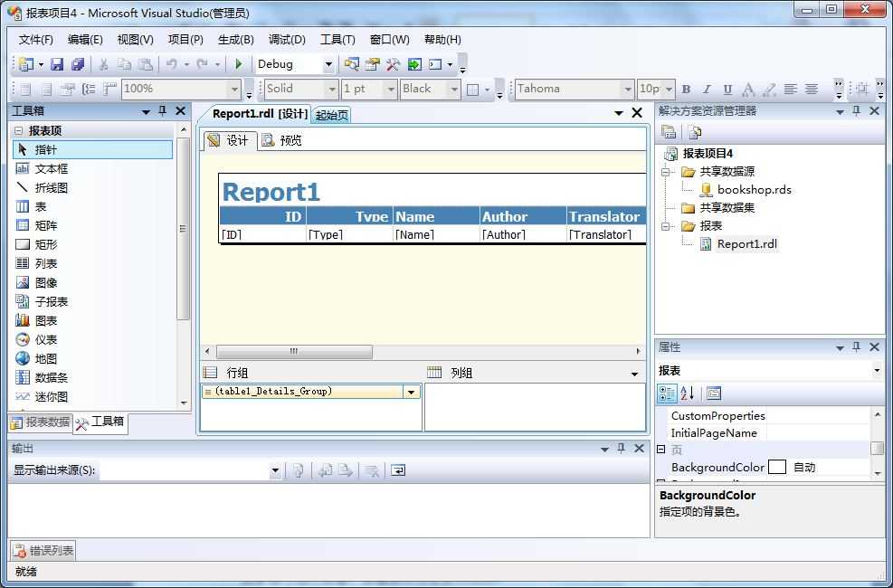
Task: Open the 1 pt border width dropdown
Action: point(391,90)
